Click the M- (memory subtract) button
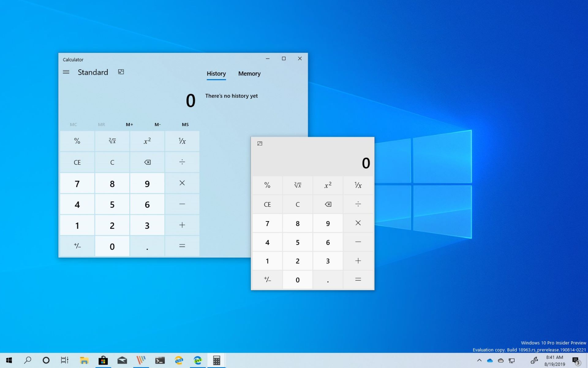The width and height of the screenshot is (588, 368). pos(157,124)
